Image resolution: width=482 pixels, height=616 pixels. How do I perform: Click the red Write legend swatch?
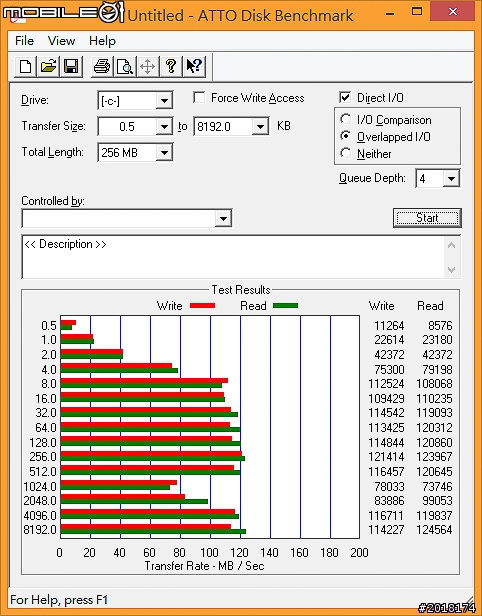click(x=202, y=306)
